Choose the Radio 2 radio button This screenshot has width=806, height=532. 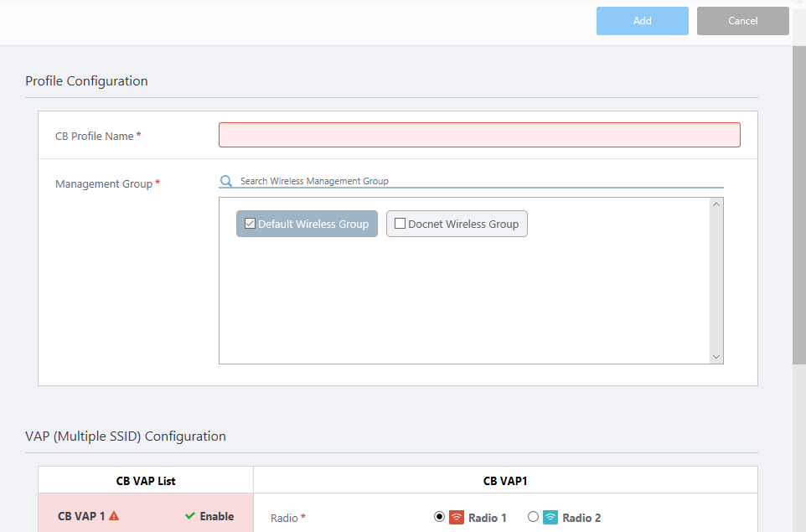[x=533, y=517]
